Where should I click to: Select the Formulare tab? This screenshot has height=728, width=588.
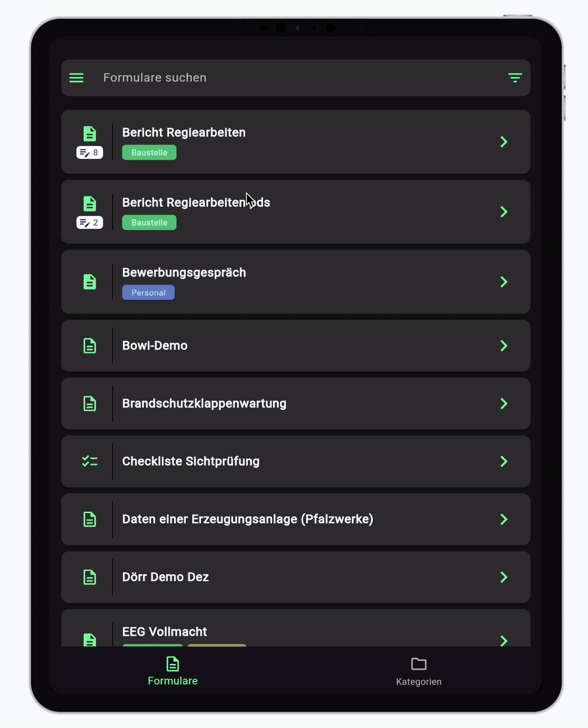coord(173,671)
